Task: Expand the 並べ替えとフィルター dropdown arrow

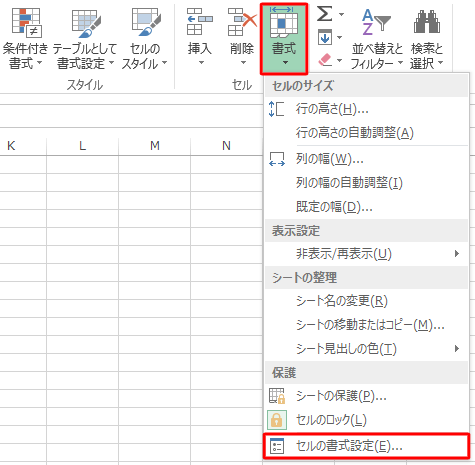Action: [400, 63]
